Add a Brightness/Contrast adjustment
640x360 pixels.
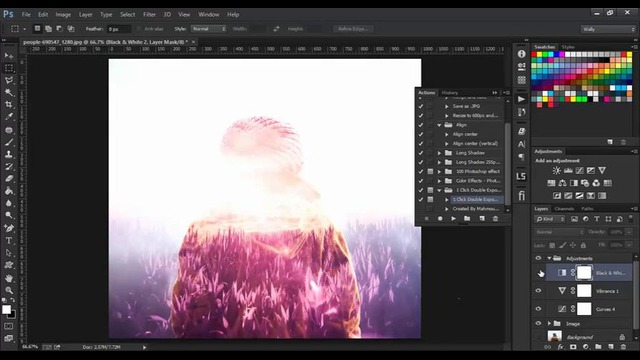[556, 170]
